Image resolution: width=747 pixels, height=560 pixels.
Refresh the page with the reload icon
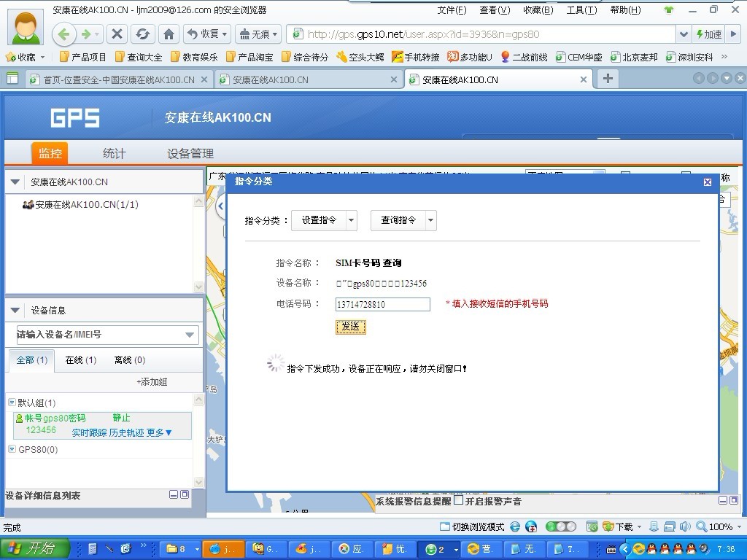(x=142, y=34)
